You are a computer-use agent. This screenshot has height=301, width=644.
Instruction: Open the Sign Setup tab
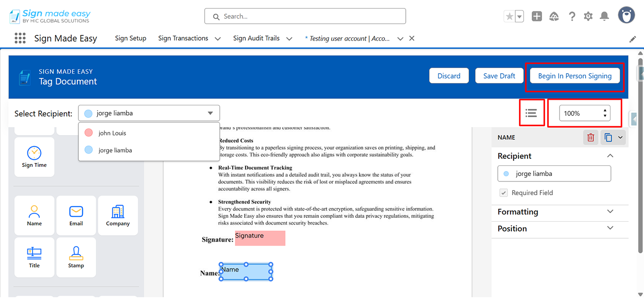click(131, 38)
